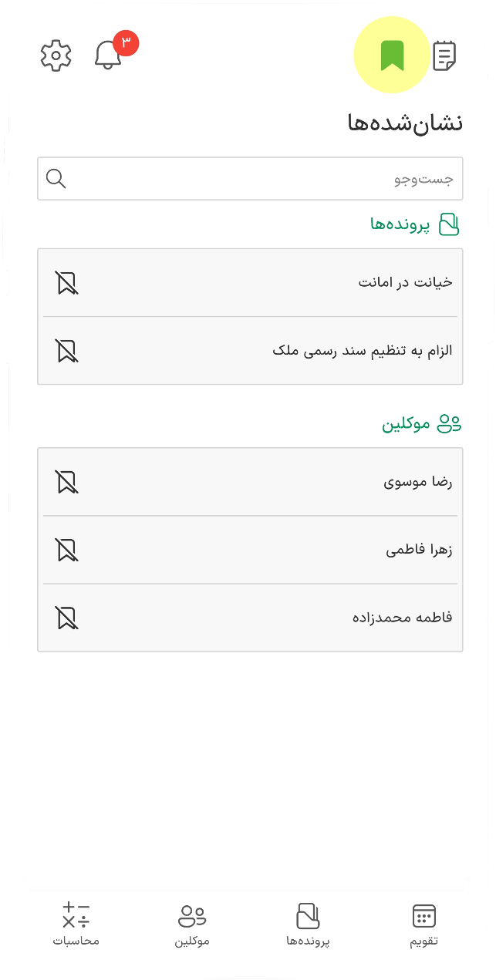
Task: Go to the موکلین bottom tab
Action: [192, 924]
